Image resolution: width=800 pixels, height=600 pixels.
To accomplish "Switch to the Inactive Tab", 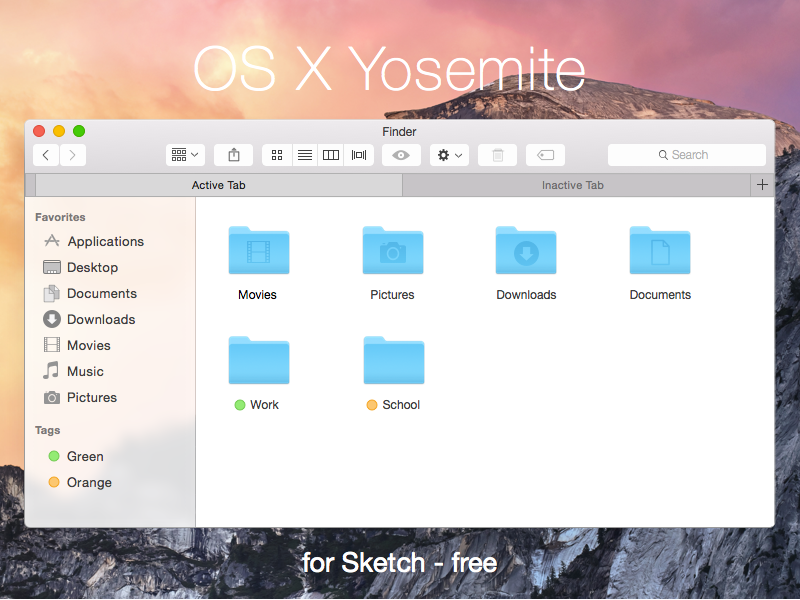I will coord(576,185).
